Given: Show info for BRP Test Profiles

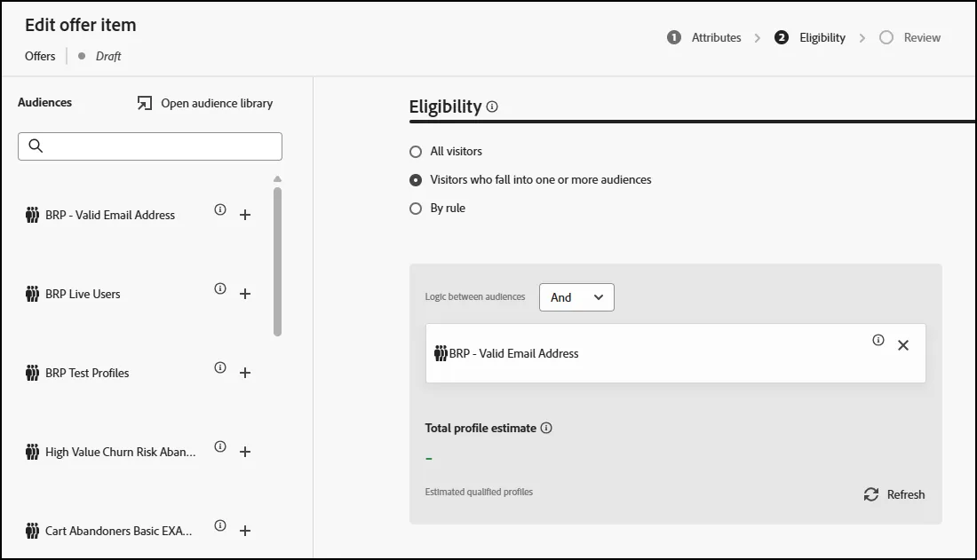Looking at the screenshot, I should pyautogui.click(x=220, y=368).
